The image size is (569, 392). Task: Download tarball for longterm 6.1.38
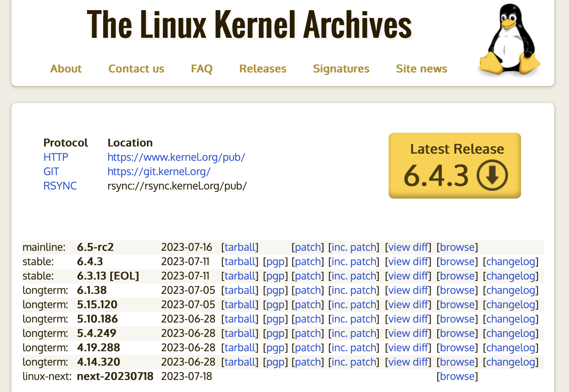(240, 290)
